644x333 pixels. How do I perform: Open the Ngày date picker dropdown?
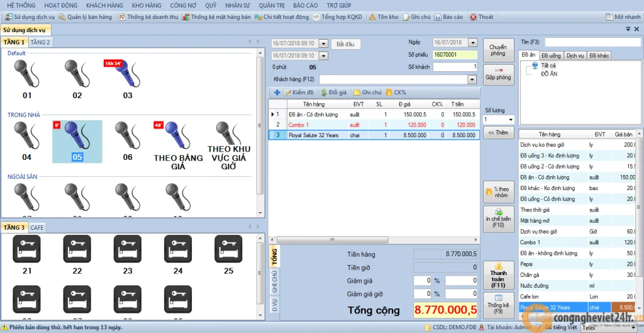(x=473, y=42)
